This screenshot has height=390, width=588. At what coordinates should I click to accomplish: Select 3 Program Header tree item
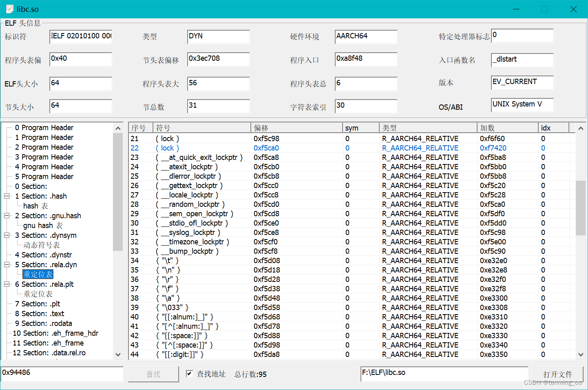44,157
